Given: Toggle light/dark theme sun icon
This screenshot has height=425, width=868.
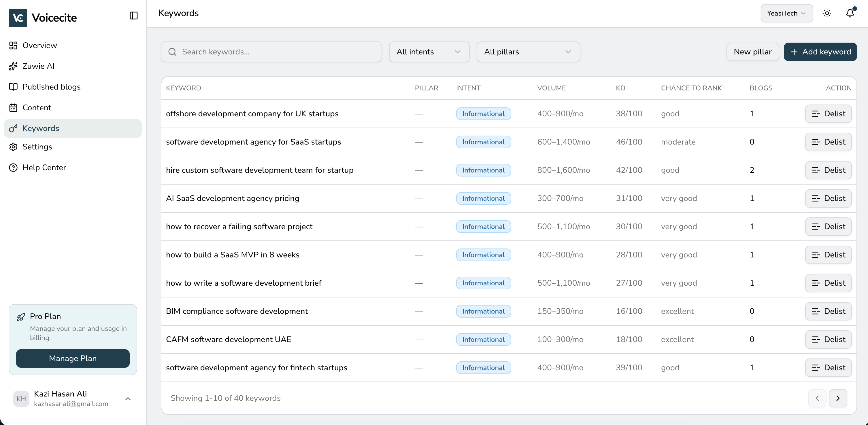Looking at the screenshot, I should click(x=827, y=13).
